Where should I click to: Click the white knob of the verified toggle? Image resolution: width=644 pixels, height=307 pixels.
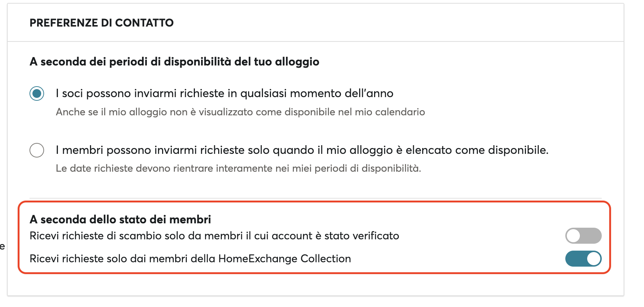[573, 236]
